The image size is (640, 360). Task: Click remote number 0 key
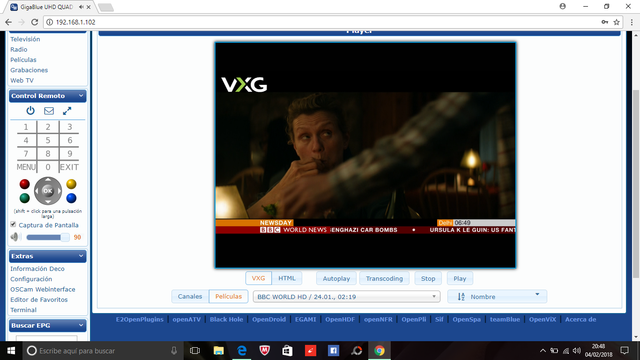pos(48,167)
